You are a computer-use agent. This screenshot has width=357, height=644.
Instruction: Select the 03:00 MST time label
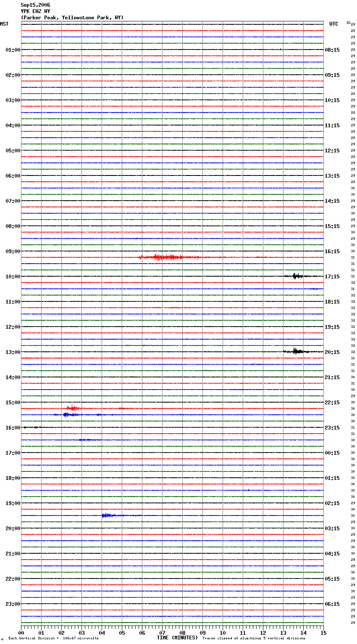coord(13,100)
